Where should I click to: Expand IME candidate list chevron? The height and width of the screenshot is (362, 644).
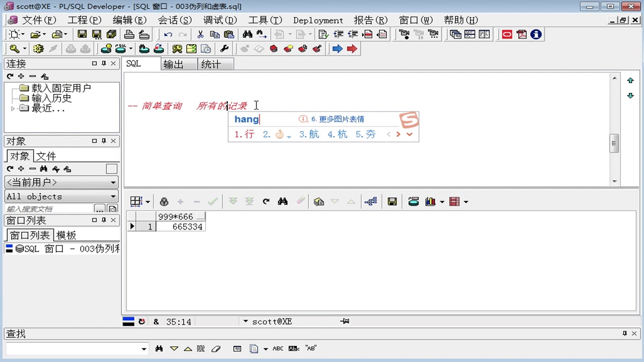click(x=410, y=134)
